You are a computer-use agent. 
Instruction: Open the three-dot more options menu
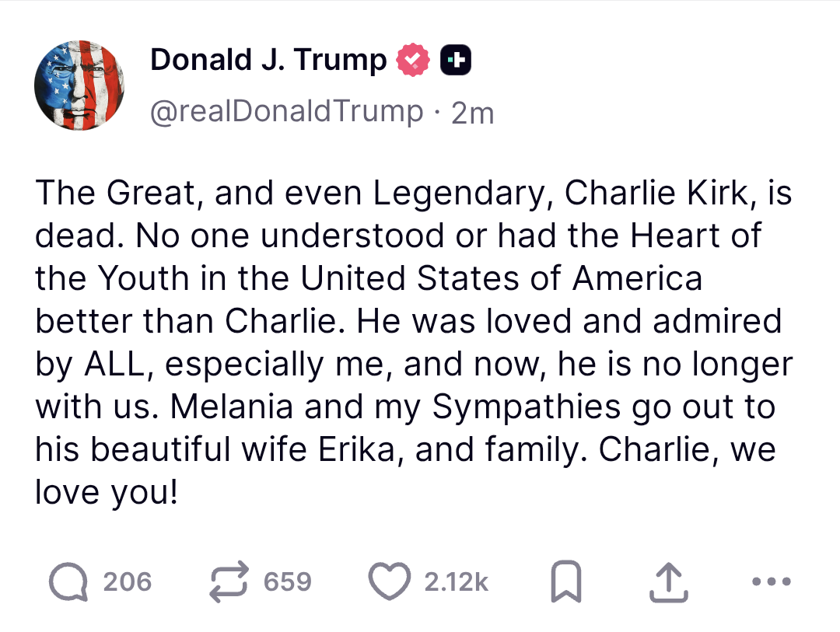(x=772, y=581)
